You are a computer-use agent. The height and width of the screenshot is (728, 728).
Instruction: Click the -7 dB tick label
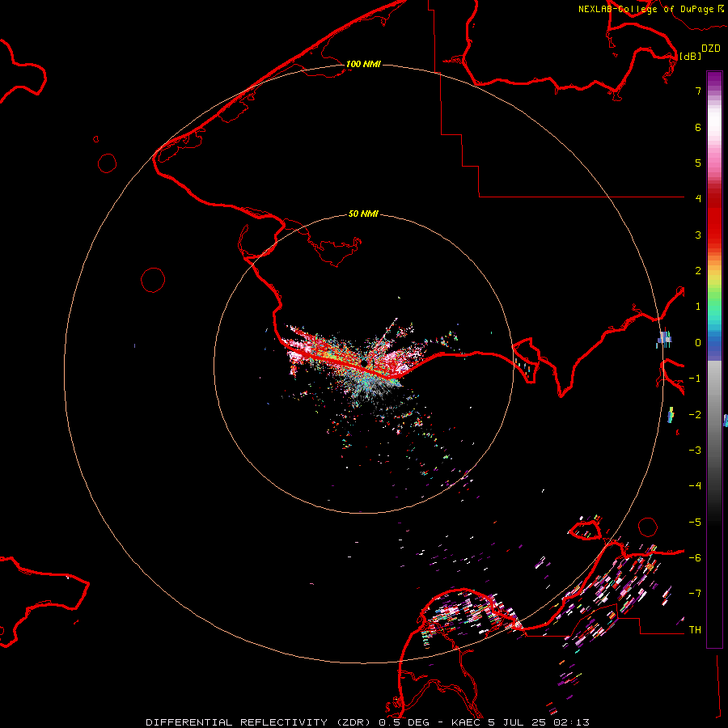click(x=695, y=594)
